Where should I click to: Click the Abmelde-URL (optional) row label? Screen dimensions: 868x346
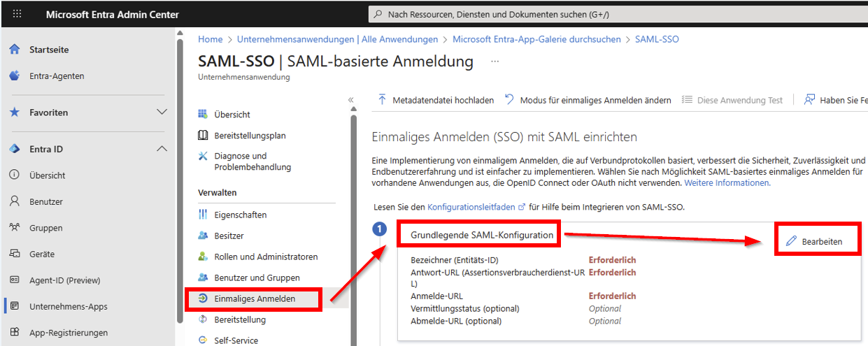point(456,321)
